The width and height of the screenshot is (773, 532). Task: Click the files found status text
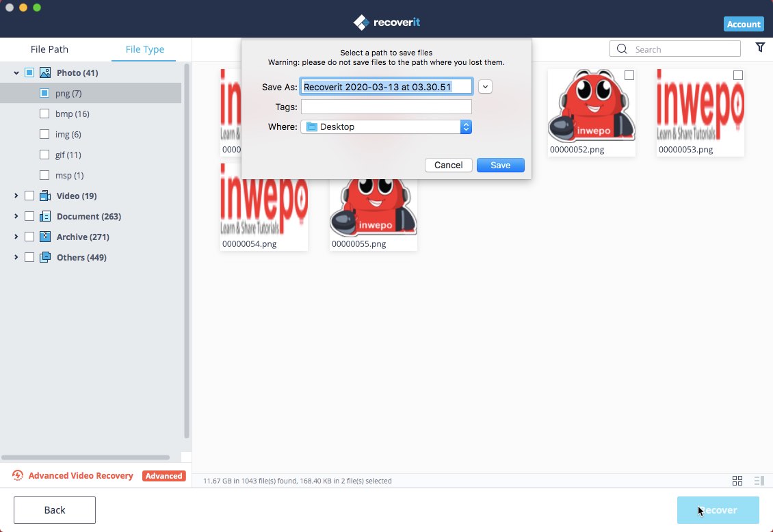[x=298, y=481]
